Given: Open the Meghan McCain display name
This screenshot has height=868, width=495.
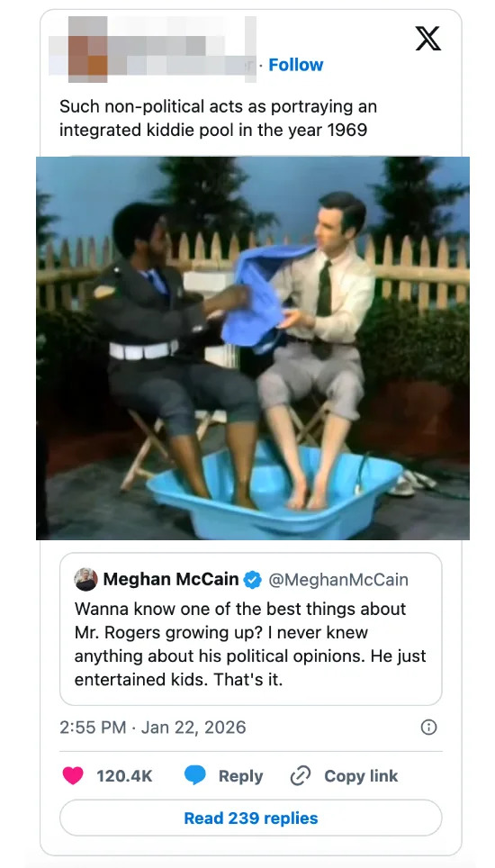Looking at the screenshot, I should pyautogui.click(x=171, y=580).
